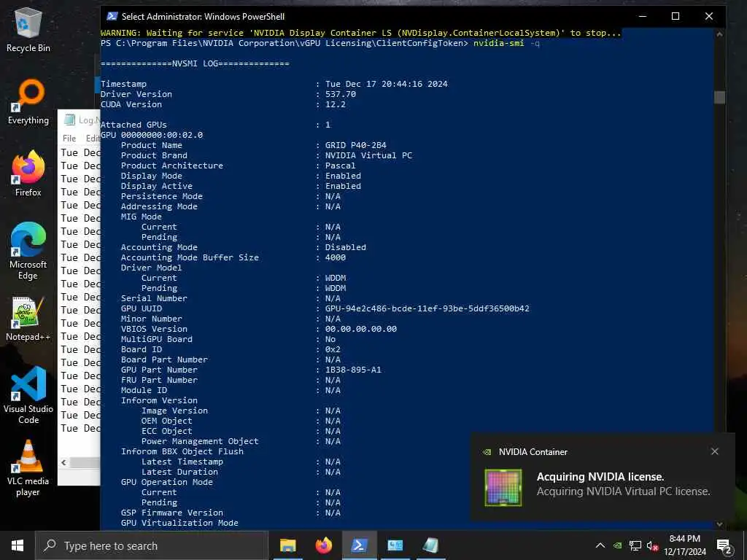Select the Notepad++ desktop shortcut
Viewport: 747px width, 560px height.
(x=28, y=319)
